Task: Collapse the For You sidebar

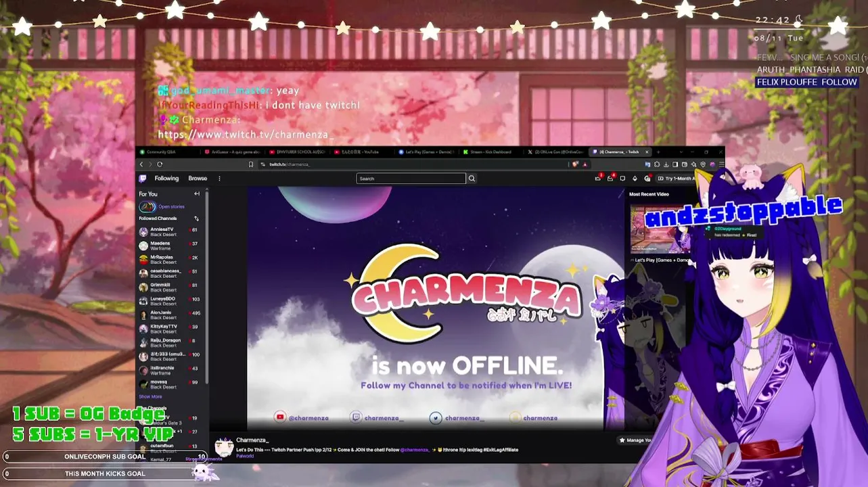Action: point(197,194)
